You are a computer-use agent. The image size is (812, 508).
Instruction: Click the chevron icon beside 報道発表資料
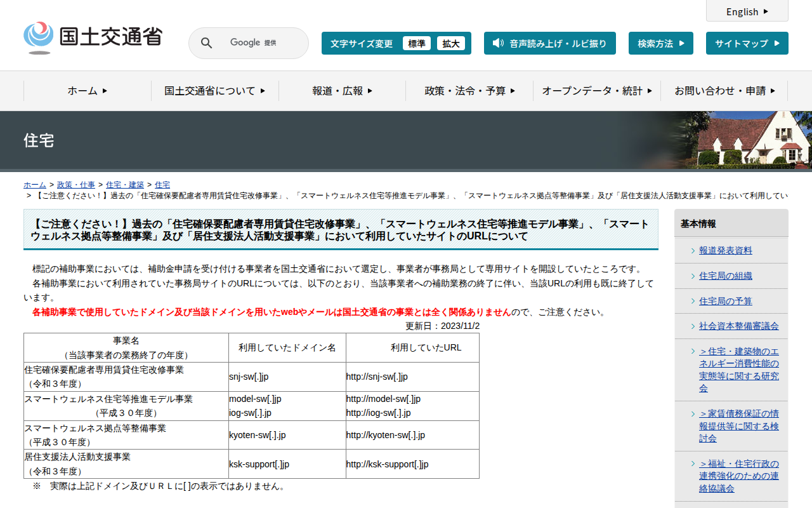pyautogui.click(x=693, y=251)
